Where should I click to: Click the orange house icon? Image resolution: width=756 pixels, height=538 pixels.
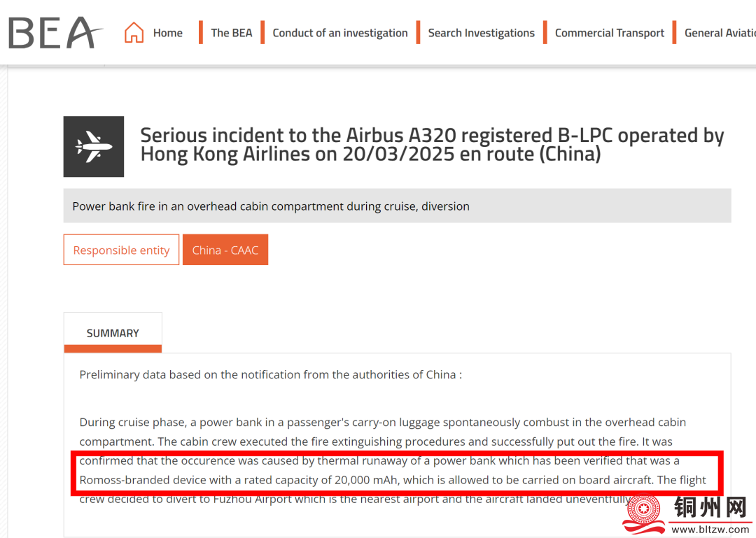[x=134, y=33]
